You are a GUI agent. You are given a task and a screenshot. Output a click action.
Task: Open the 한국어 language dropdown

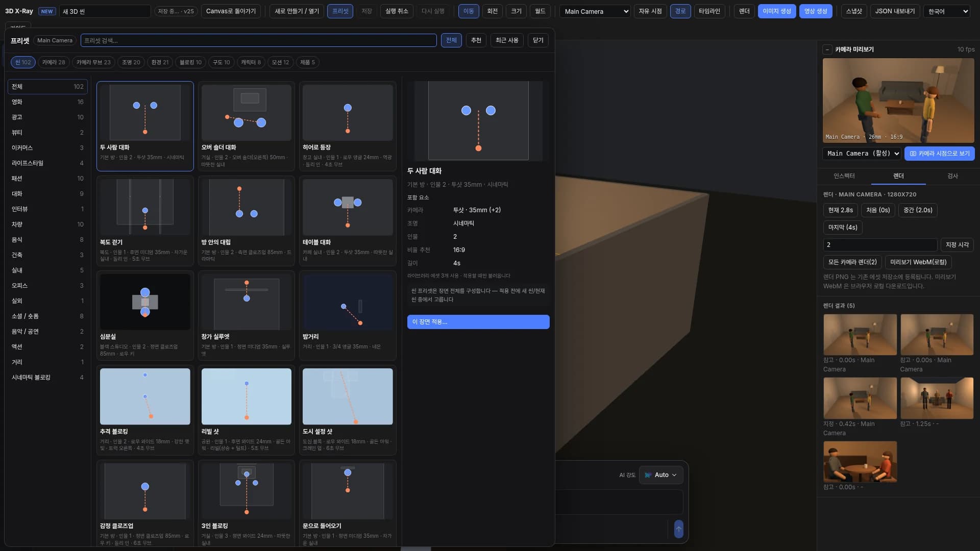pos(946,11)
